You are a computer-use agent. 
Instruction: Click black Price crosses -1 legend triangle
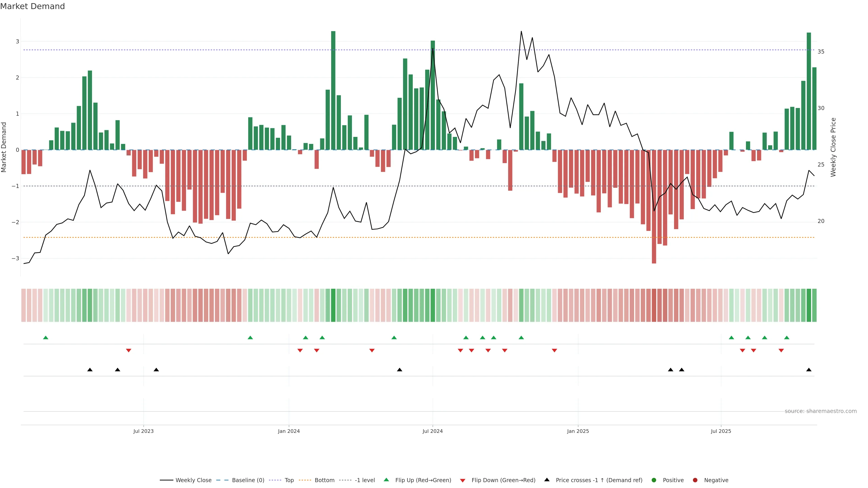click(547, 480)
